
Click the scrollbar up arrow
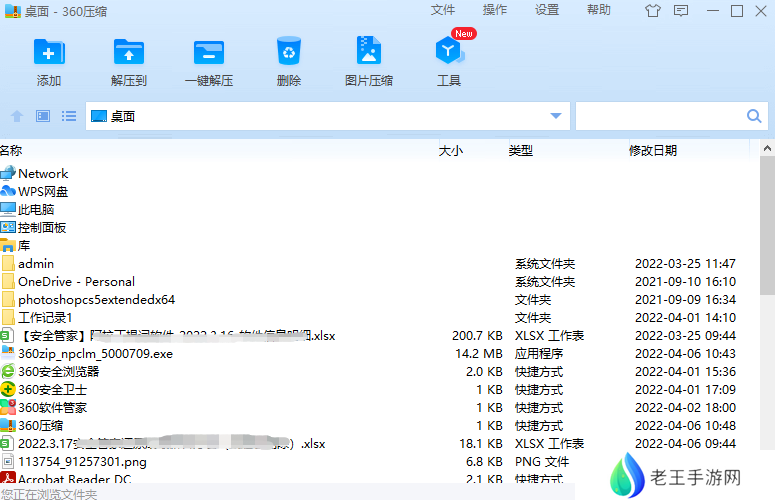(767, 148)
